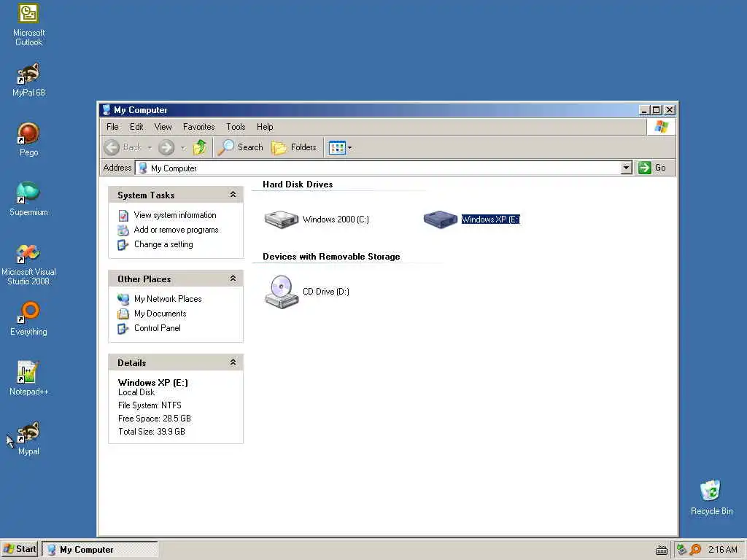Expand the Address bar dropdown list

[627, 168]
